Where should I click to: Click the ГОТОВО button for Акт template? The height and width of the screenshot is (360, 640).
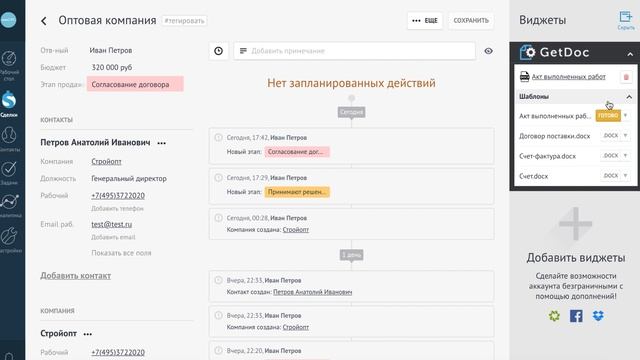tap(608, 116)
